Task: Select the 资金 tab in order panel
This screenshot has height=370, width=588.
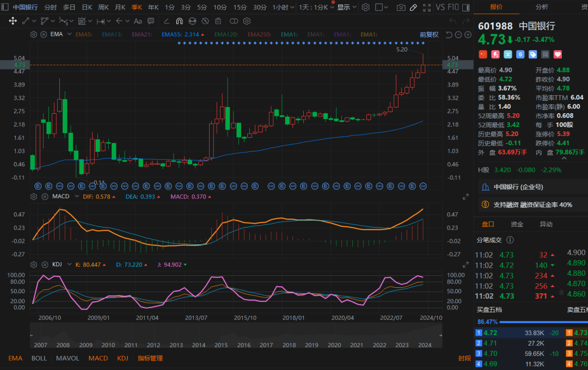Action: click(x=517, y=224)
